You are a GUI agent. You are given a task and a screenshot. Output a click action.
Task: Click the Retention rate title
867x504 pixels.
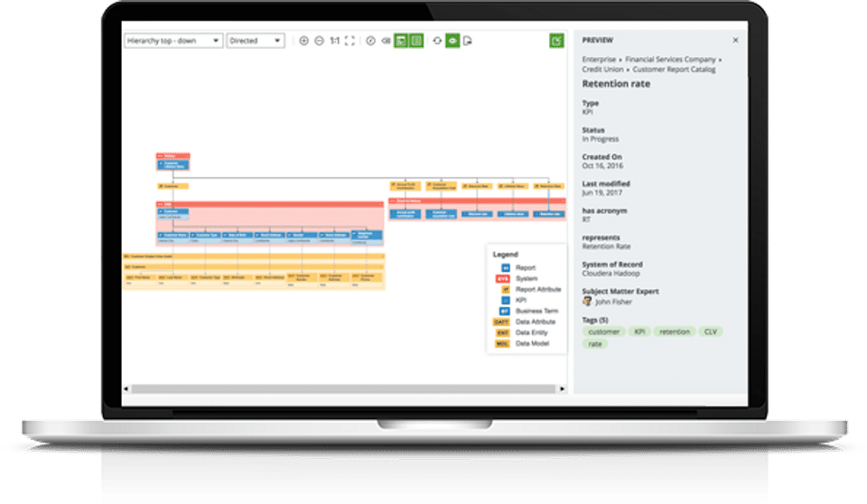point(616,84)
